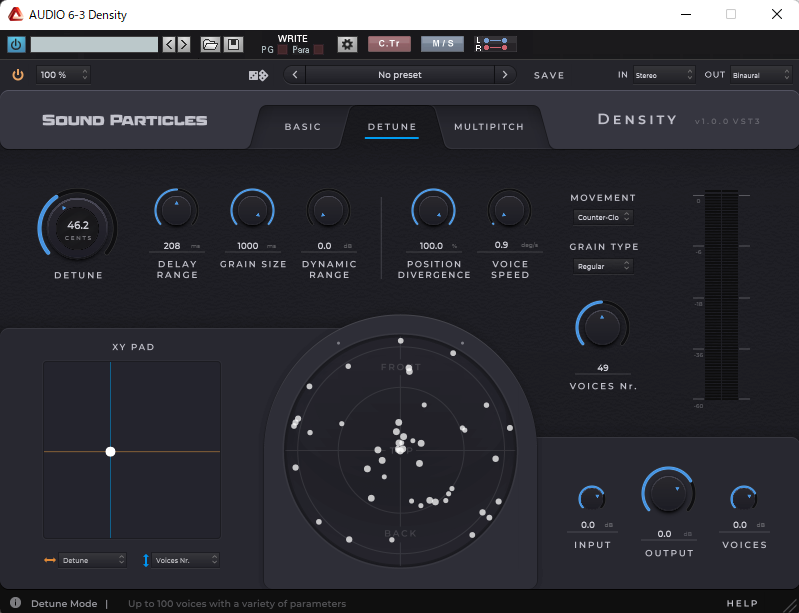
Task: Toggle the Para write checkbox
Action: [x=318, y=50]
